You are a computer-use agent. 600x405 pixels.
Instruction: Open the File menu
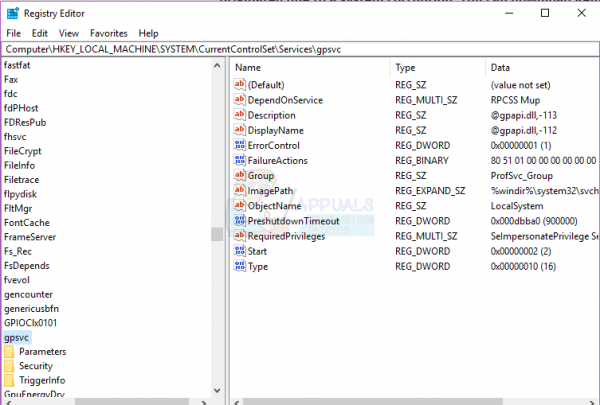click(13, 34)
